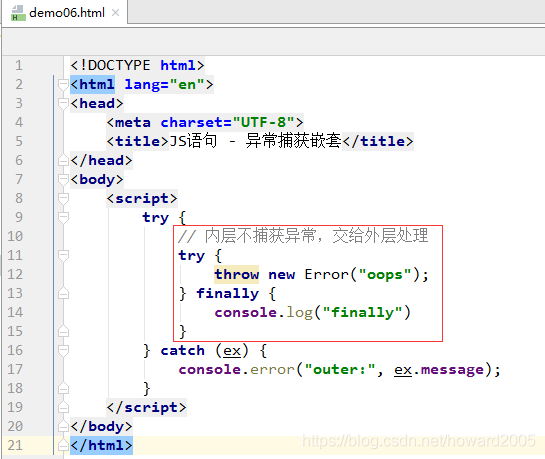Click the closing </html> tag on line 21
The width and height of the screenshot is (545, 459).
point(101,445)
